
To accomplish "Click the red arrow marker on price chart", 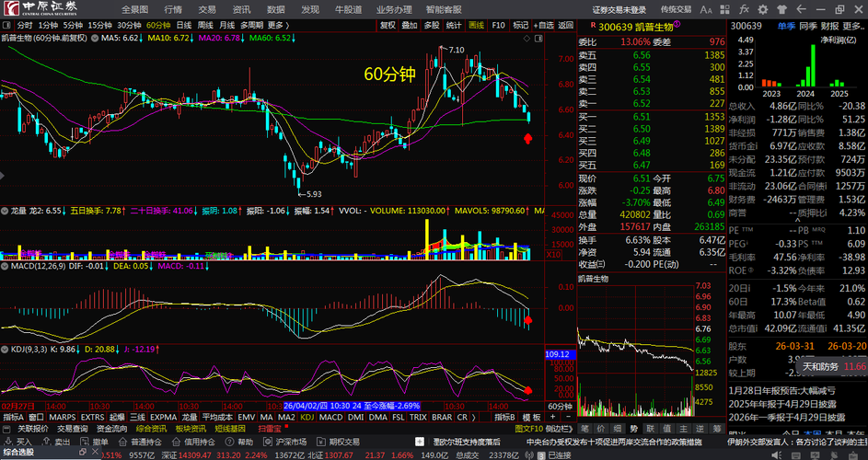I will (527, 138).
